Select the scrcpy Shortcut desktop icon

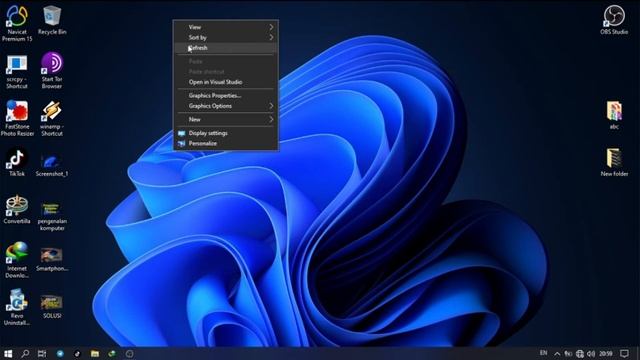[17, 71]
